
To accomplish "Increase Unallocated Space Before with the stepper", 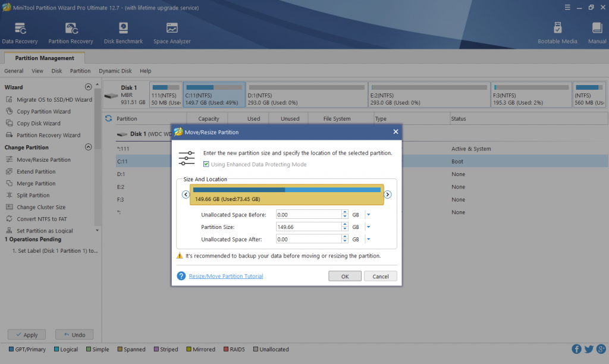I will point(344,212).
